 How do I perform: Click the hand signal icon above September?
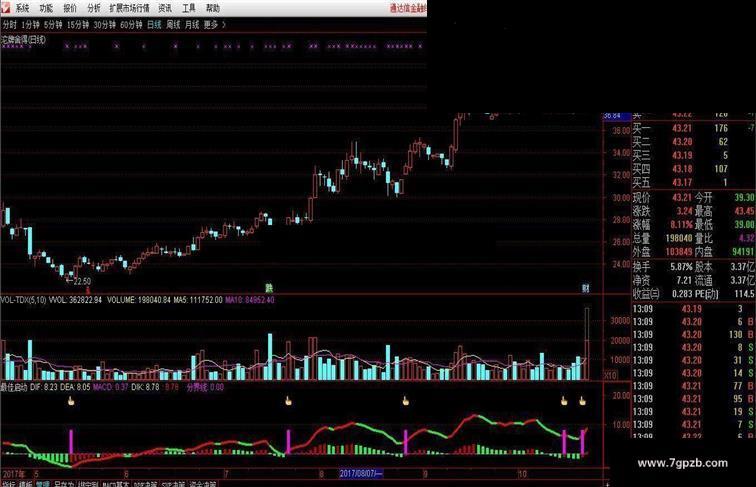405,401
